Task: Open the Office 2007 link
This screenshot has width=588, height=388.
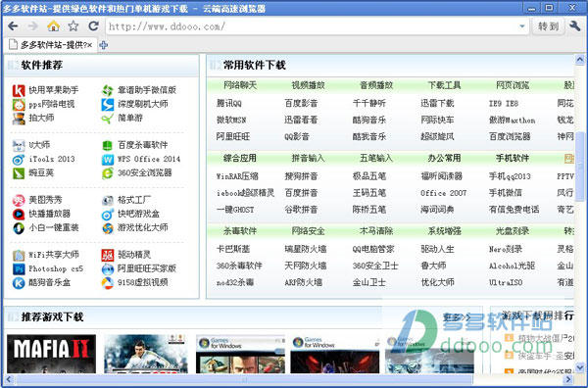Action: pyautogui.click(x=444, y=193)
